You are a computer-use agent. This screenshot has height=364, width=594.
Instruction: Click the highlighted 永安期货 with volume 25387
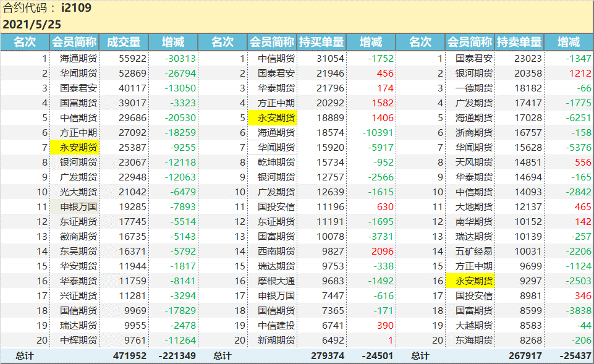[x=75, y=147]
